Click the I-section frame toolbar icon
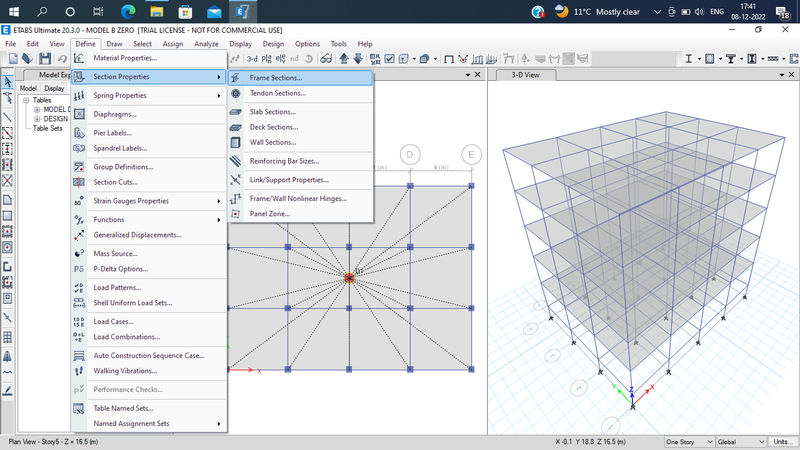The width and height of the screenshot is (800, 450). tap(688, 59)
